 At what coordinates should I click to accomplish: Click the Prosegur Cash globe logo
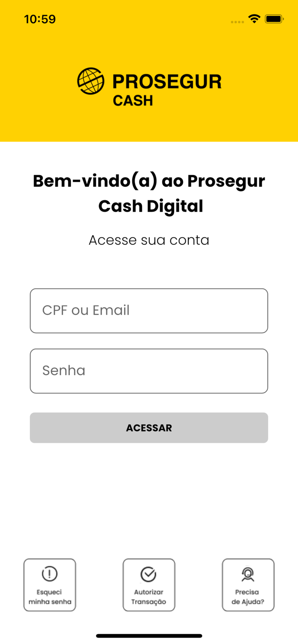click(90, 80)
